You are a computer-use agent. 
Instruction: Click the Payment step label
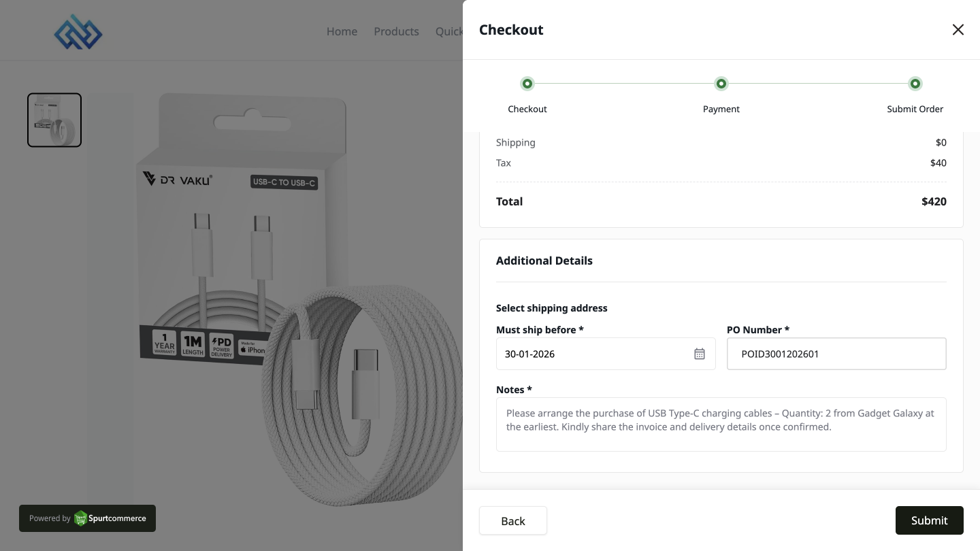721,109
